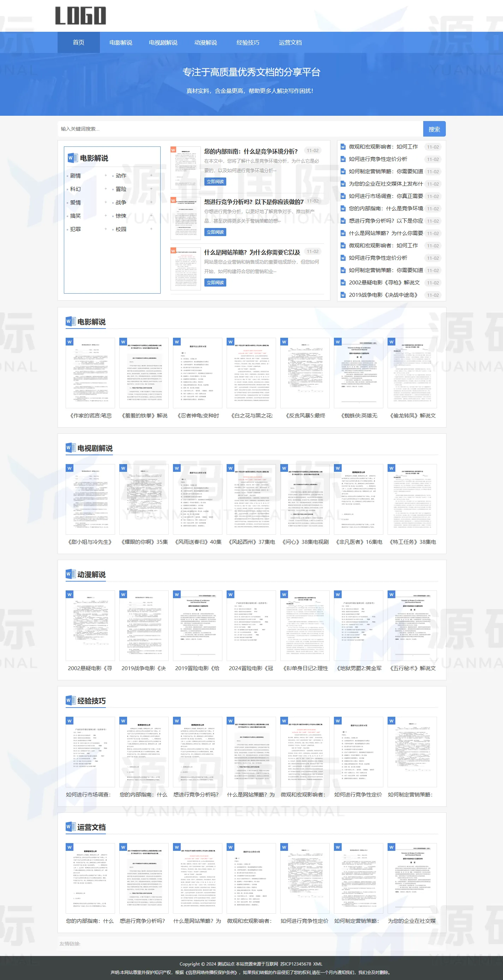Open the 苏ICP12345678 footer link
Viewport: 503px width, 980px height.
[296, 964]
